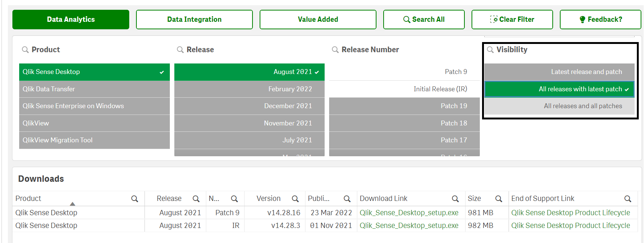Download Patch 9 Qlik_Sense_Desktop_setup.exe
The width and height of the screenshot is (644, 243).
coord(409,213)
